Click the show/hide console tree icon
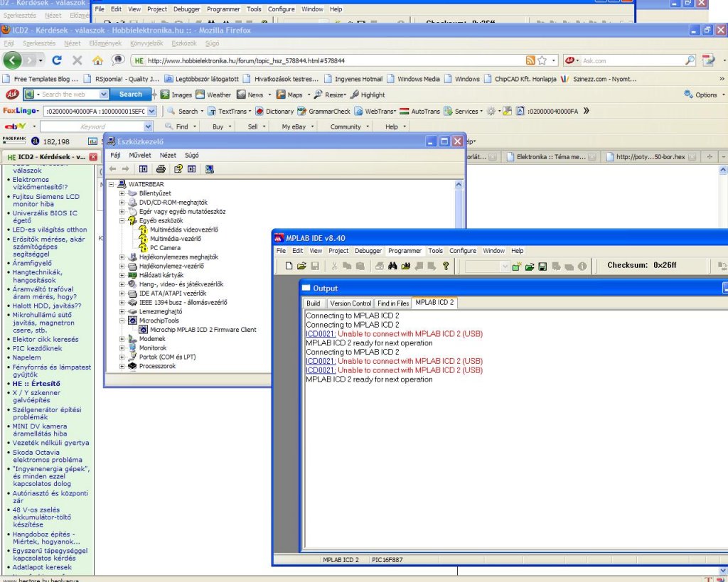 coord(143,169)
